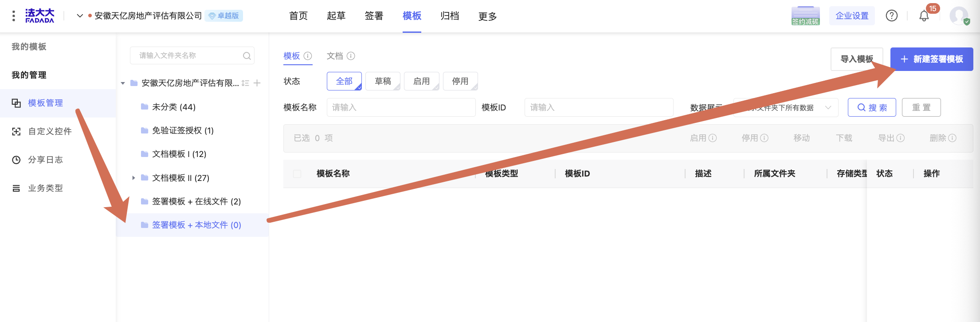Viewport: 980px width, 322px height.
Task: Click the info icon next to 模板 tab
Action: 308,56
